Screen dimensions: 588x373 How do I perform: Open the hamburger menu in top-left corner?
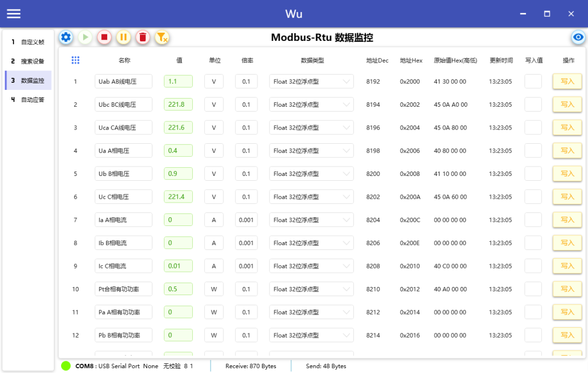(14, 14)
